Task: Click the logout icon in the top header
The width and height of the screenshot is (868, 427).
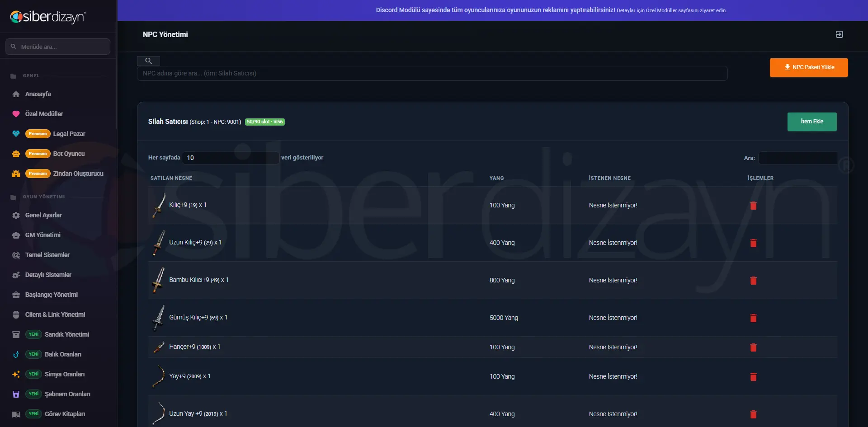Action: coord(839,34)
